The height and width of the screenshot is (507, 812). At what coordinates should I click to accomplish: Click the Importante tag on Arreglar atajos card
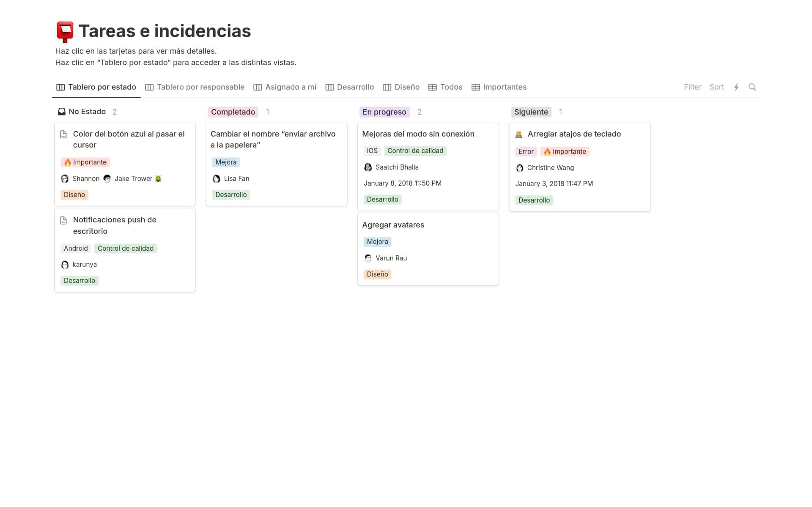[565, 152]
